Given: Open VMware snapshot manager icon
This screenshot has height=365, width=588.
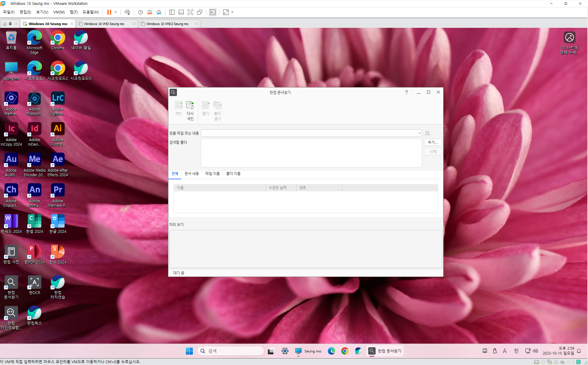Looking at the screenshot, I should (x=159, y=12).
